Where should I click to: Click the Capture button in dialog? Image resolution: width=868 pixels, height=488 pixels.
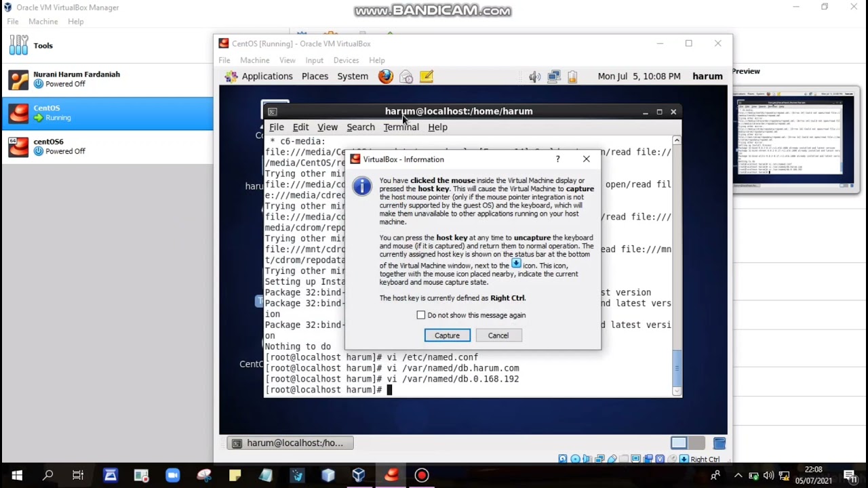447,335
